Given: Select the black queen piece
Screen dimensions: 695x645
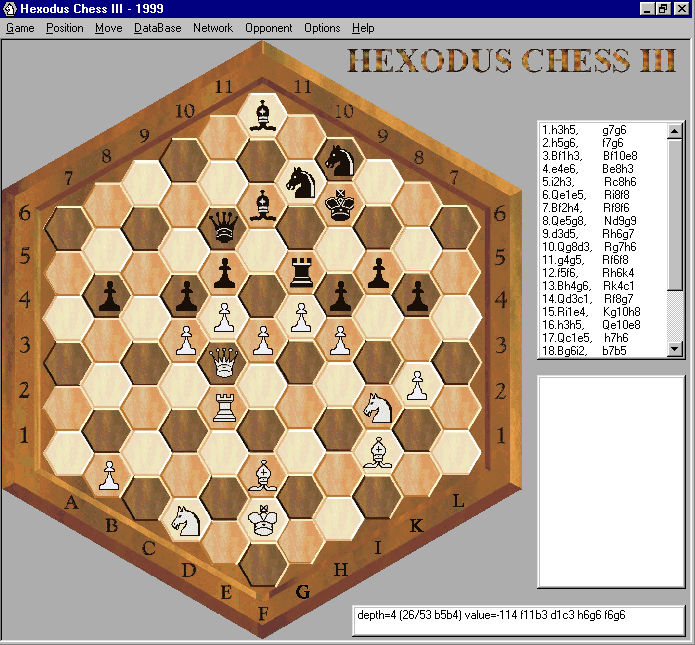Looking at the screenshot, I should tap(224, 227).
